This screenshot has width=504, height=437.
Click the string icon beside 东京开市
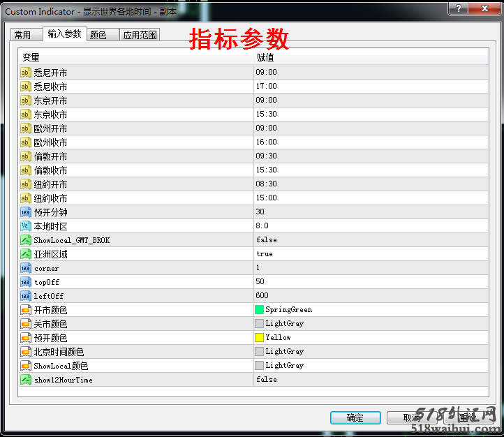click(x=25, y=101)
